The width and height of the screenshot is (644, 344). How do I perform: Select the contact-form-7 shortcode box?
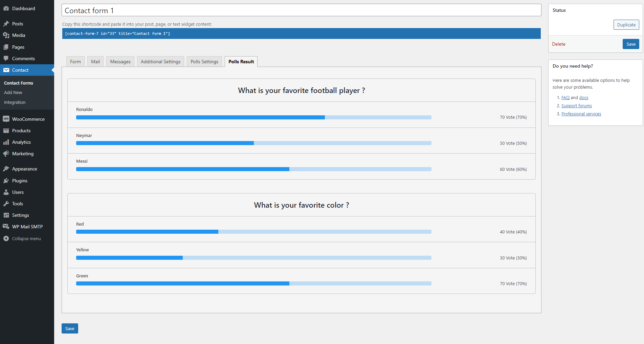pos(301,33)
